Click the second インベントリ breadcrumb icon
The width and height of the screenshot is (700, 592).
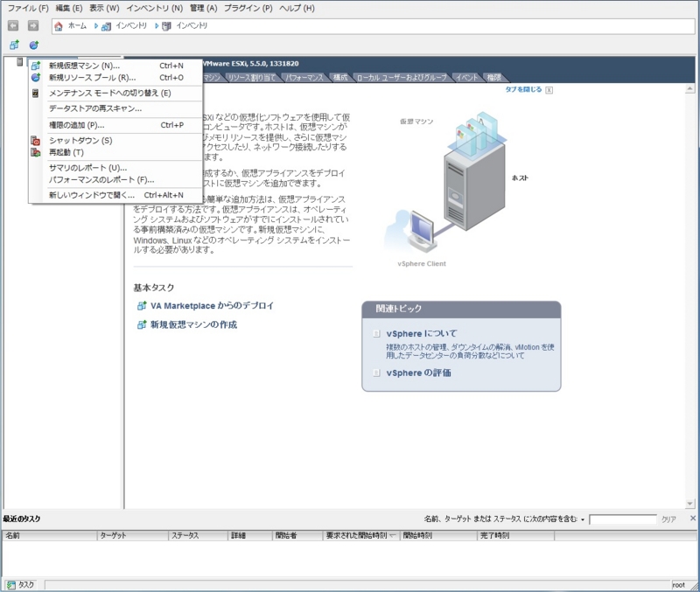[166, 26]
